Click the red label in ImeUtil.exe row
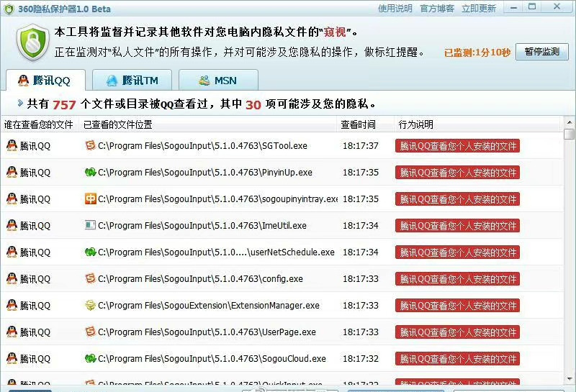Screen dimensions: 576x392 (457, 225)
